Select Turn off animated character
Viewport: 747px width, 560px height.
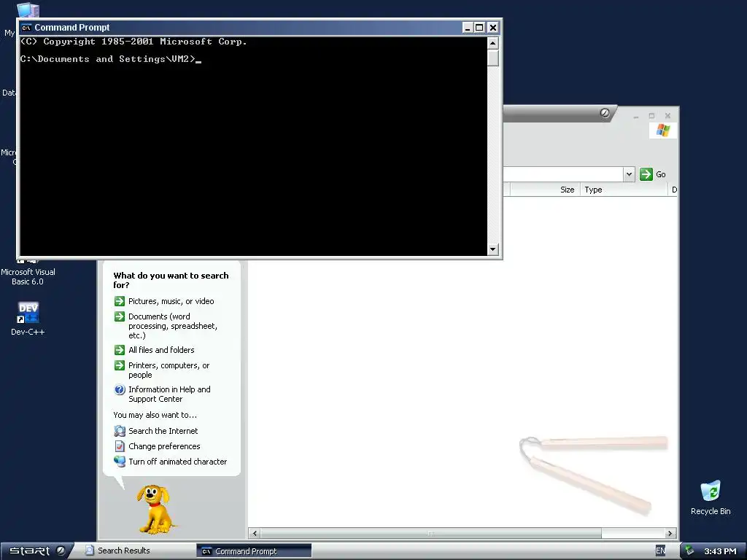click(x=178, y=462)
